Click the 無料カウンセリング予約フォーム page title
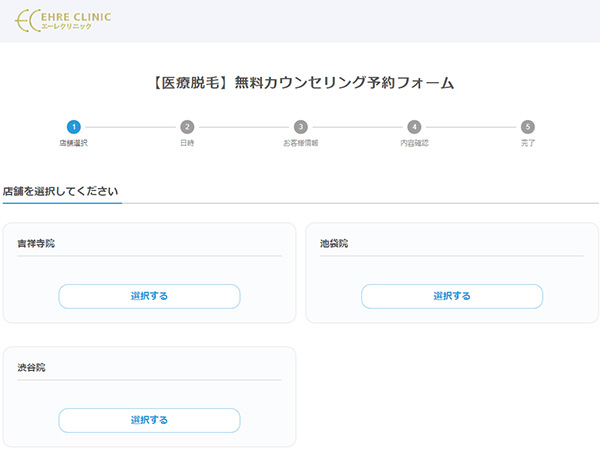This screenshot has height=451, width=600. tap(300, 83)
